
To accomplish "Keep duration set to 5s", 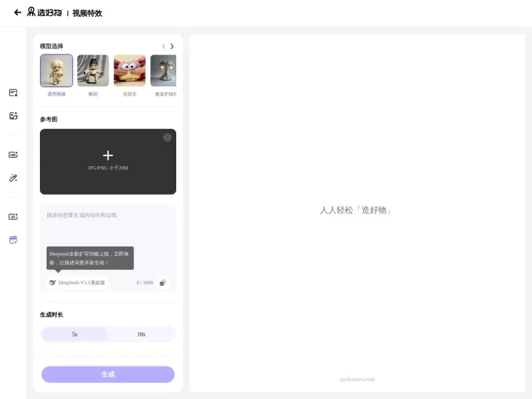I will point(74,334).
